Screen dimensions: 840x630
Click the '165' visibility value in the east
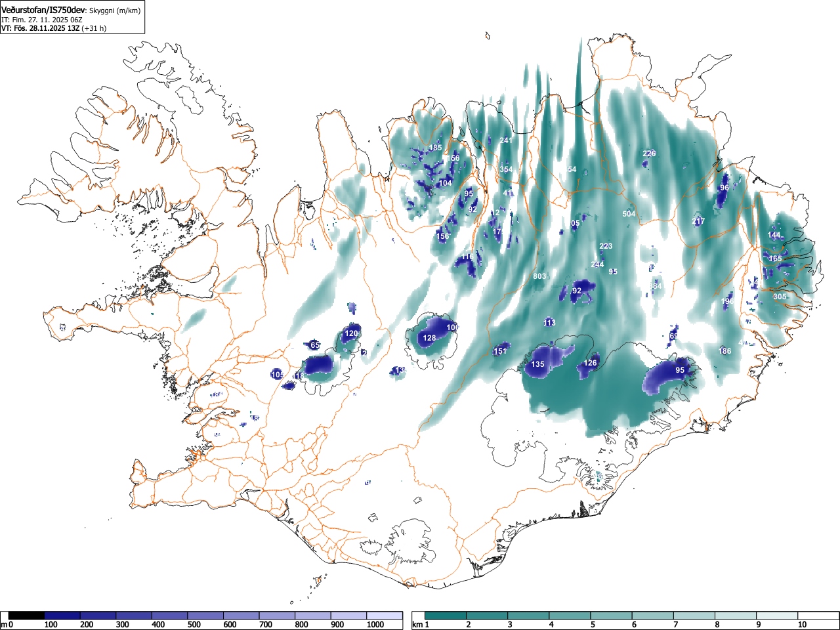[776, 259]
